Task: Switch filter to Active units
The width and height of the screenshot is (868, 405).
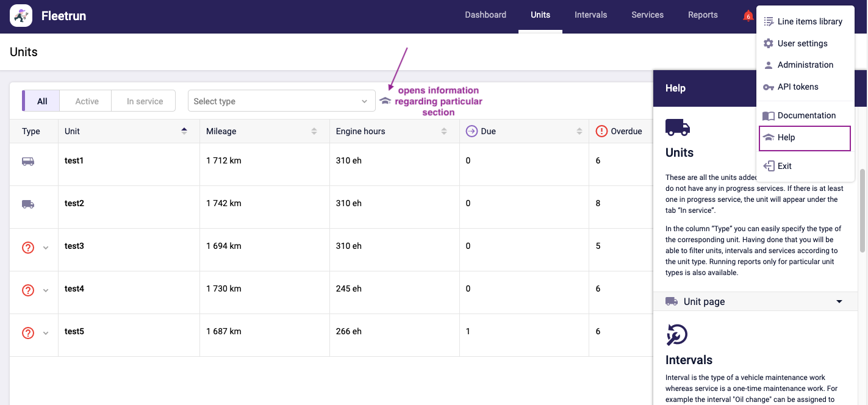Action: click(x=87, y=101)
